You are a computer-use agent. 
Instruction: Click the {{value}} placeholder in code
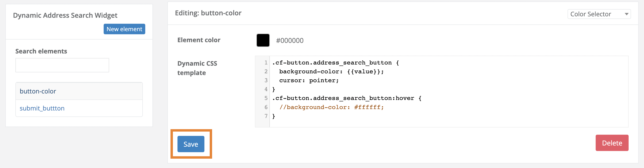click(x=366, y=71)
